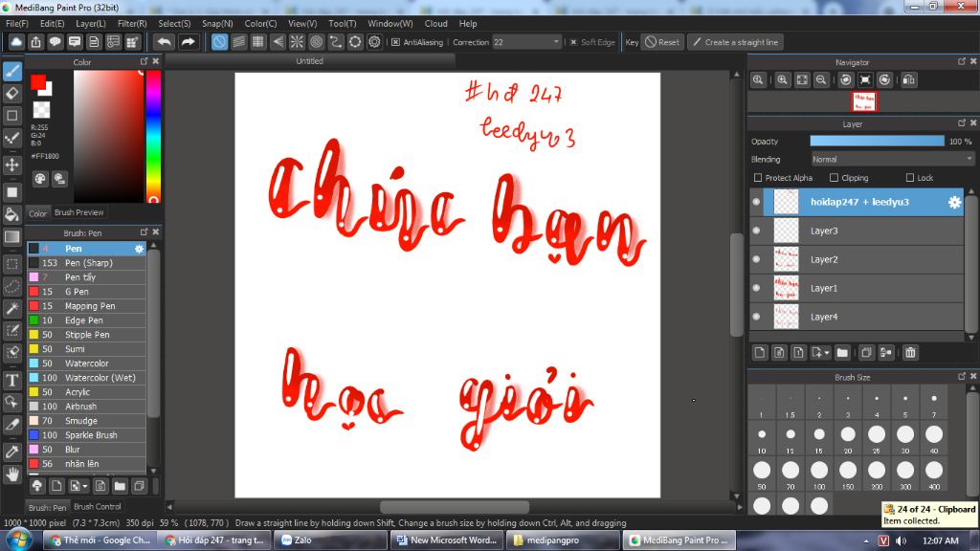Open palette icon in Color panel
Viewport: 980px width, 551px height.
[40, 179]
